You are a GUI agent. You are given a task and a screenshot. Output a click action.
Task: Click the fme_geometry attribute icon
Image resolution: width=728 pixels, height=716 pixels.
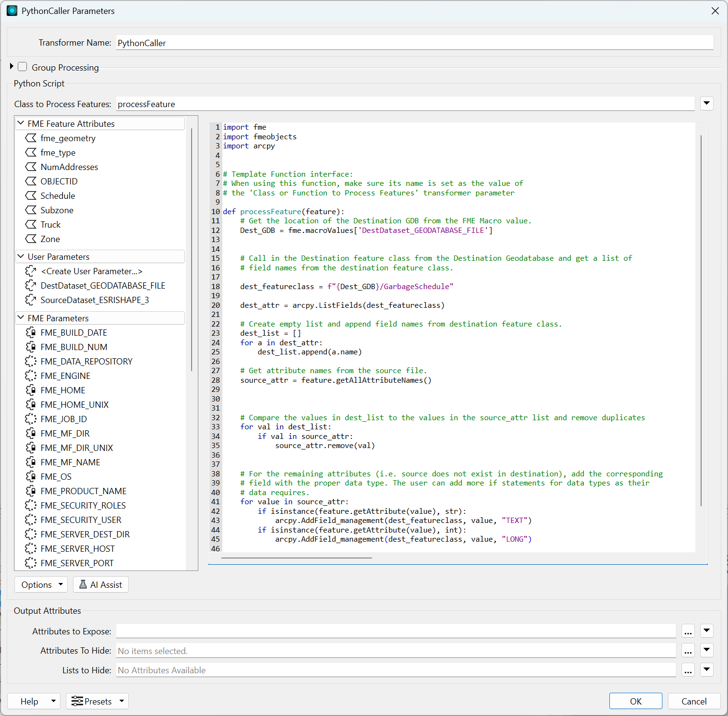pos(31,138)
